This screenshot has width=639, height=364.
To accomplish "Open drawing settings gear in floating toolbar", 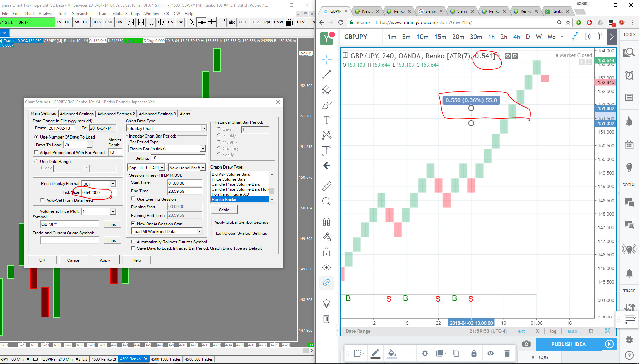I will pos(425,353).
